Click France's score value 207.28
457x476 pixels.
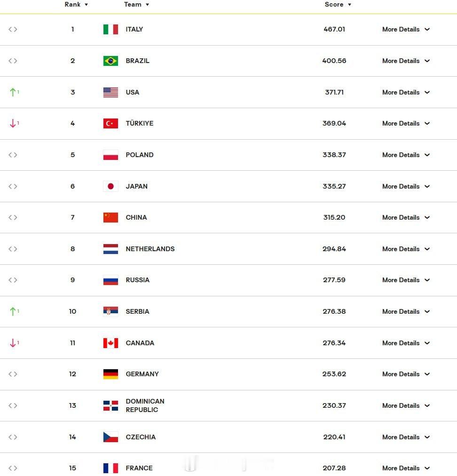(334, 468)
